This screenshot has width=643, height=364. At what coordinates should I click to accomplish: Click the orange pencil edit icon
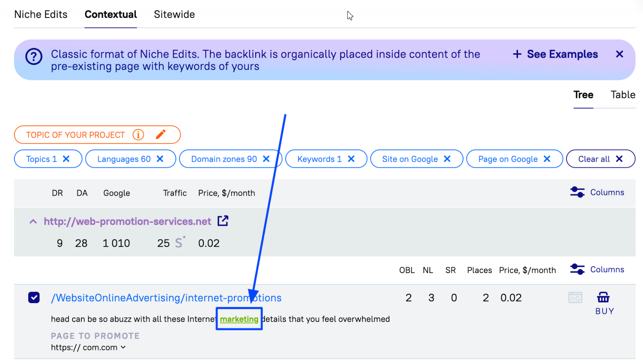coord(161,135)
